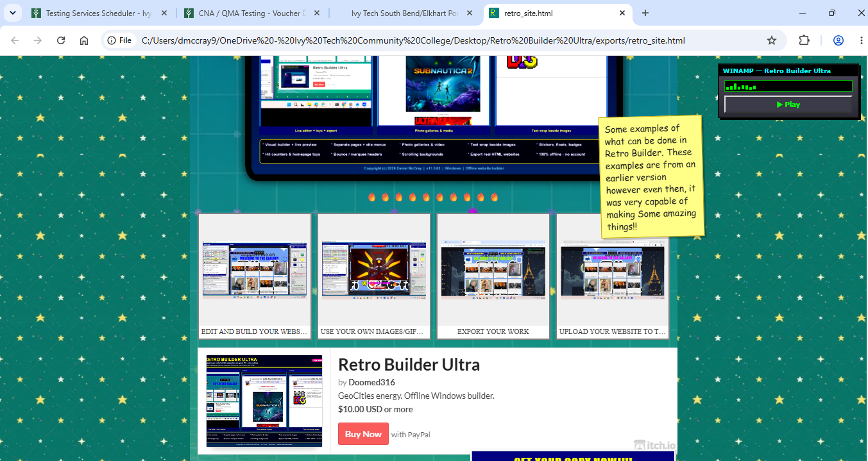Bookmark this page with star icon
Screen dimensions: 868x461
(772, 40)
